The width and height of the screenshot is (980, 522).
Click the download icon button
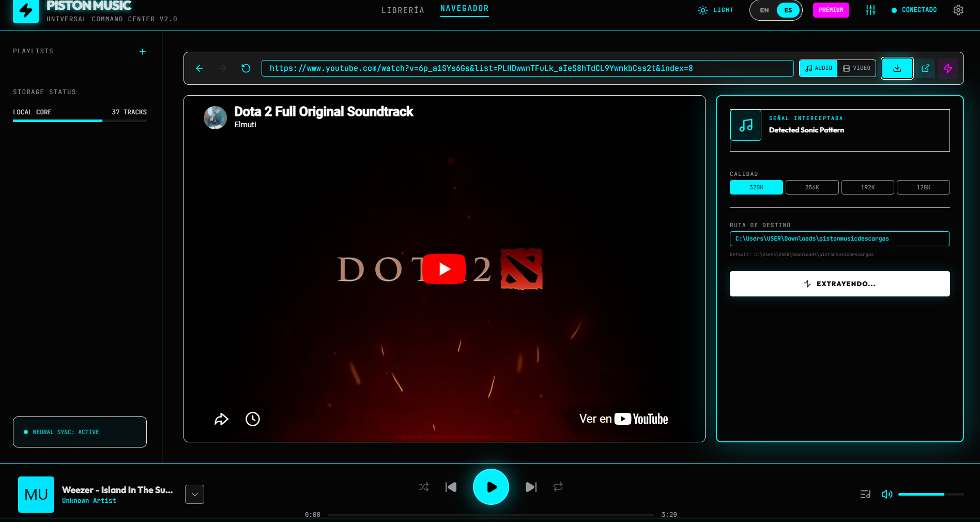point(897,68)
